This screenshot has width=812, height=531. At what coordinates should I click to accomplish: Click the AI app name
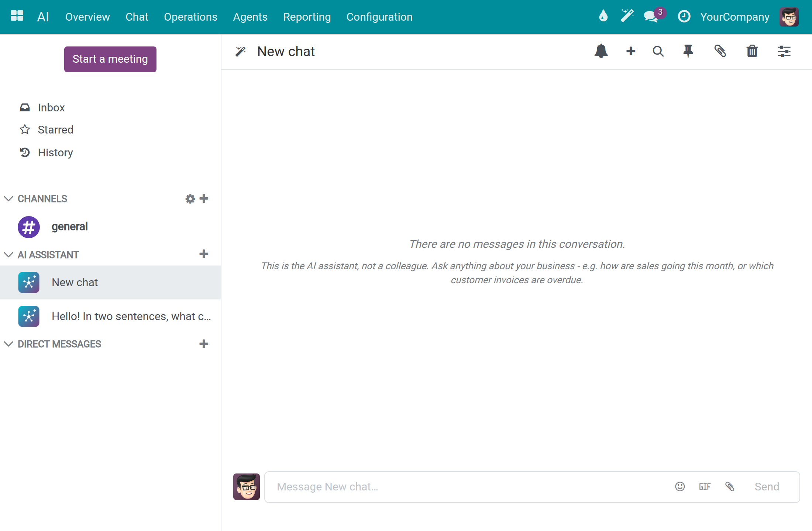(x=43, y=17)
